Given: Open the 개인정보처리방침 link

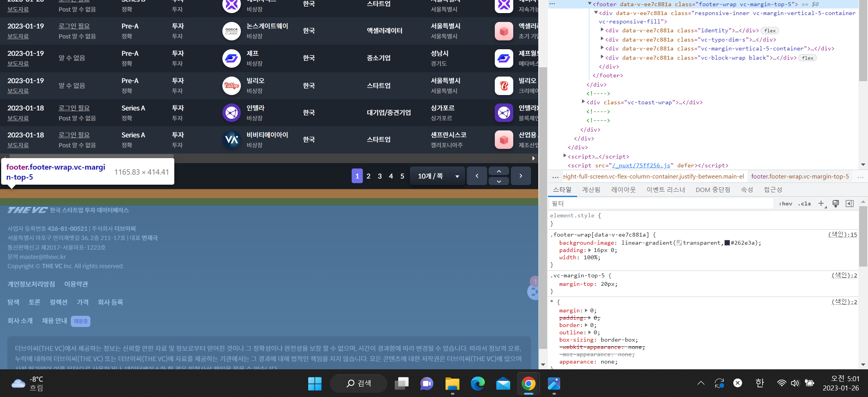Looking at the screenshot, I should 31,284.
